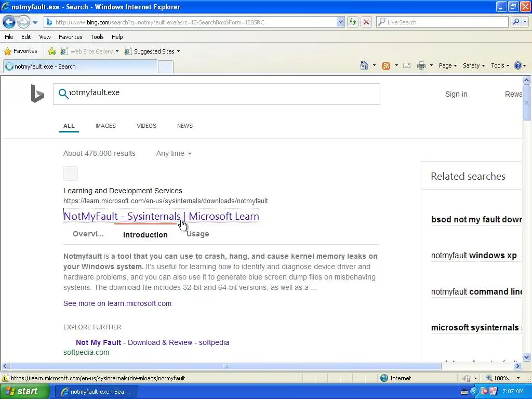Click the Bing search box with notmyfault.exe
Viewport: 532px width, 399px height.
[x=217, y=94]
